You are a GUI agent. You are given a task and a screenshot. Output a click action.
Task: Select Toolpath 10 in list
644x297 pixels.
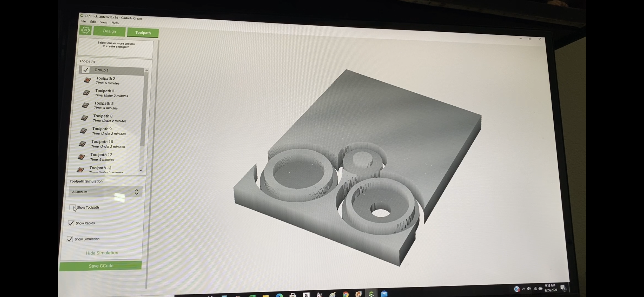(102, 144)
